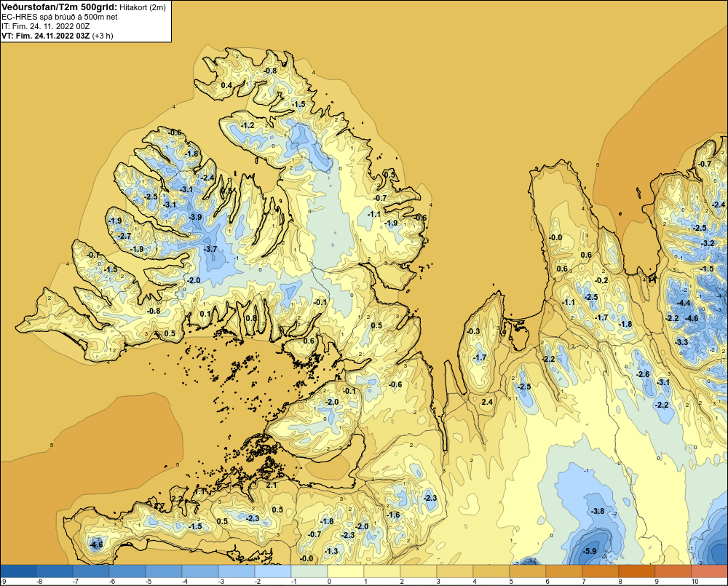
Task: Click the legend color between -9 and -8
Action: pos(18,571)
